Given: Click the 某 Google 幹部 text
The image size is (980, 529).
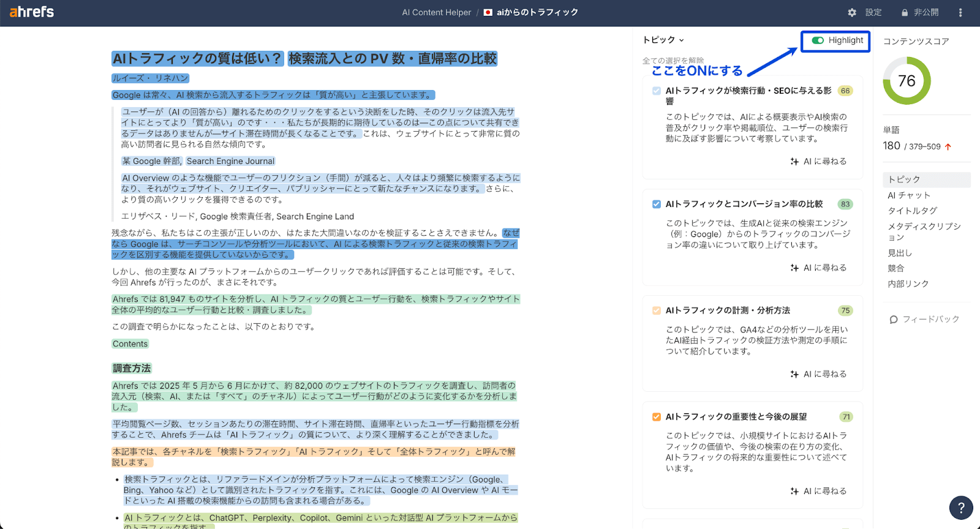Looking at the screenshot, I should coord(151,161).
